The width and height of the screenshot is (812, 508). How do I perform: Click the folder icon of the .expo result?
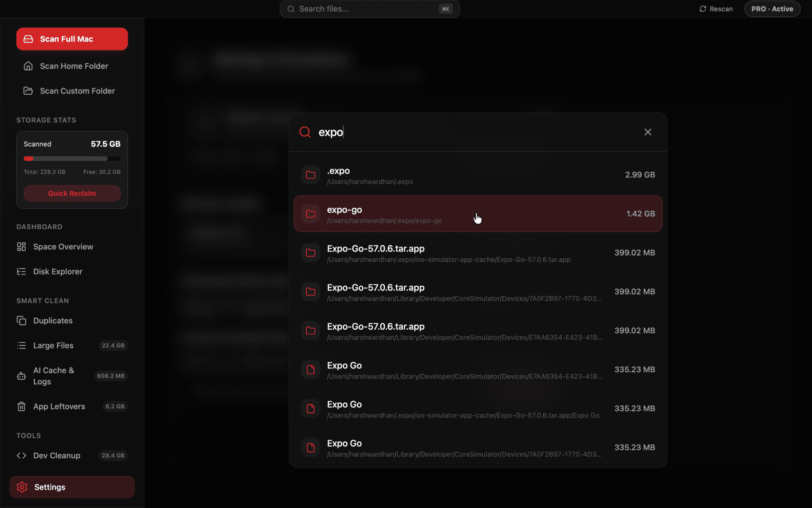click(310, 175)
